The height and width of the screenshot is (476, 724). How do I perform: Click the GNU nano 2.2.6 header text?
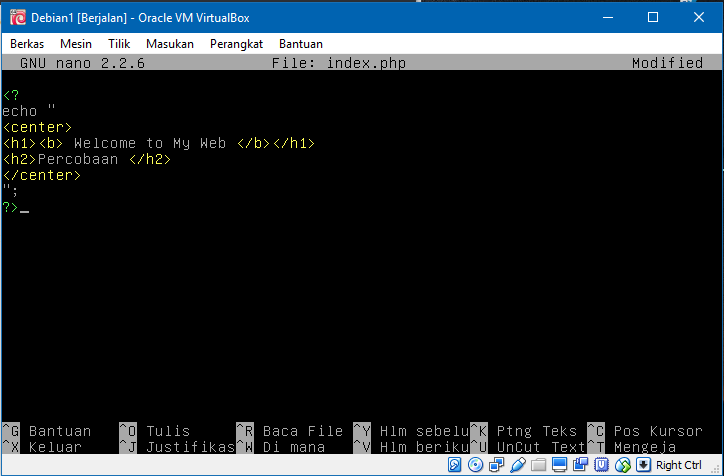pyautogui.click(x=82, y=63)
